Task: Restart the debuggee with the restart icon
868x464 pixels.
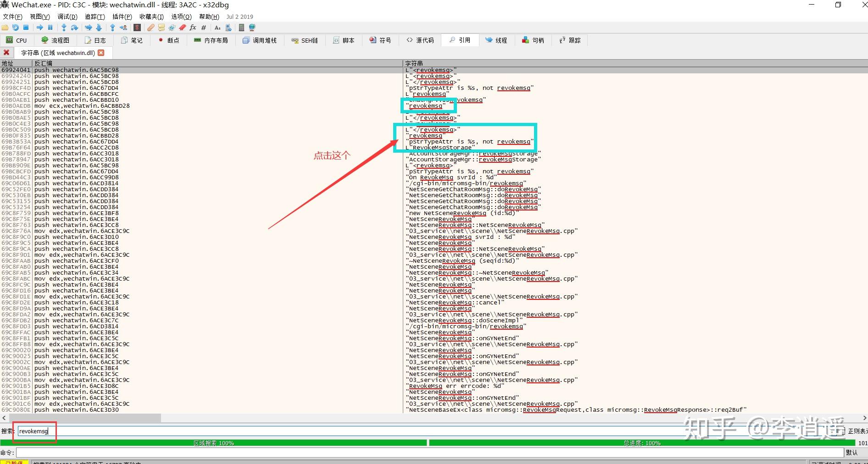Action: (16, 28)
